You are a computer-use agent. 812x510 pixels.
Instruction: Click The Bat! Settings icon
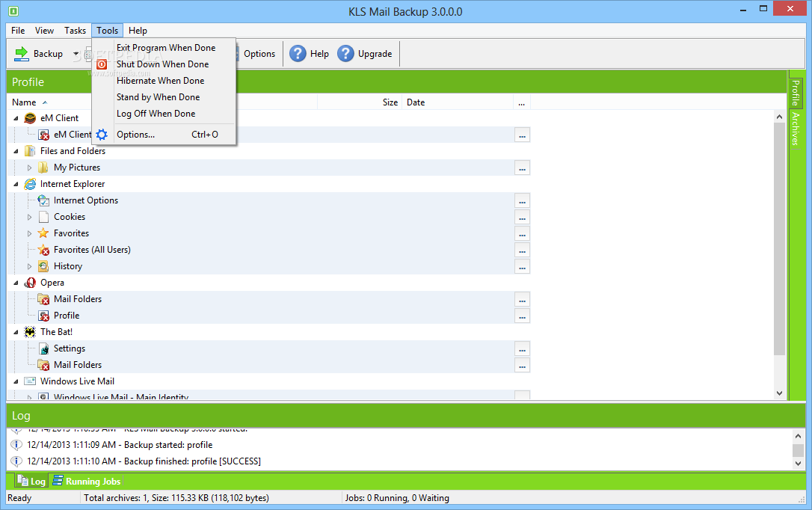pyautogui.click(x=44, y=348)
